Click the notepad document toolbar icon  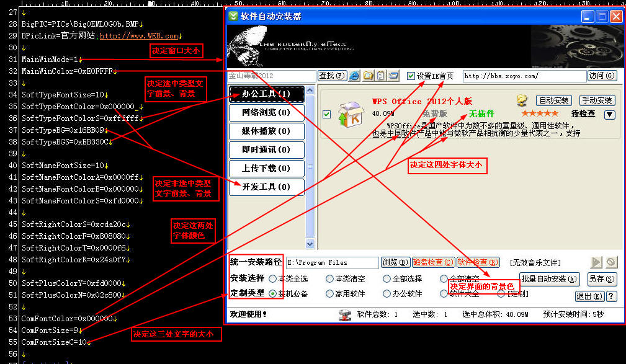(381, 76)
